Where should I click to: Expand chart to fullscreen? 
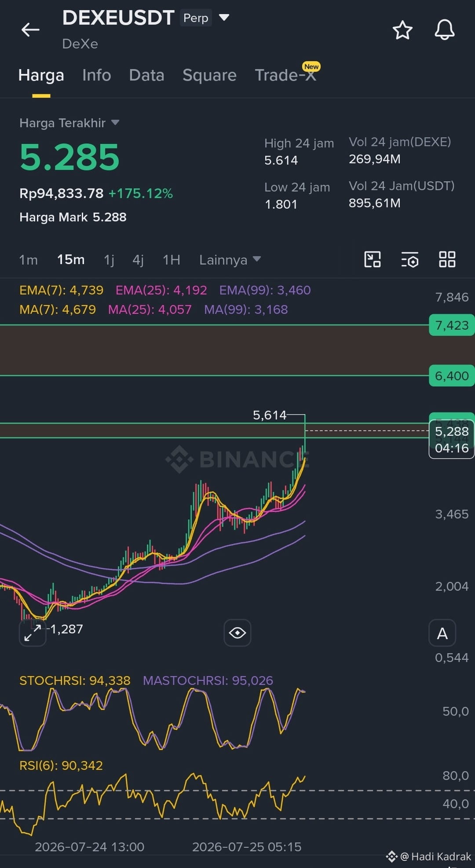coord(33,633)
